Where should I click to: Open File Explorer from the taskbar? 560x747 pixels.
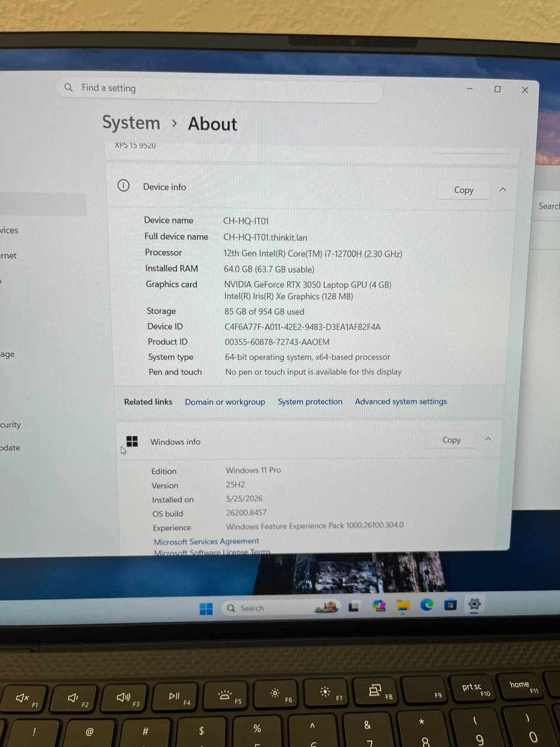(403, 606)
